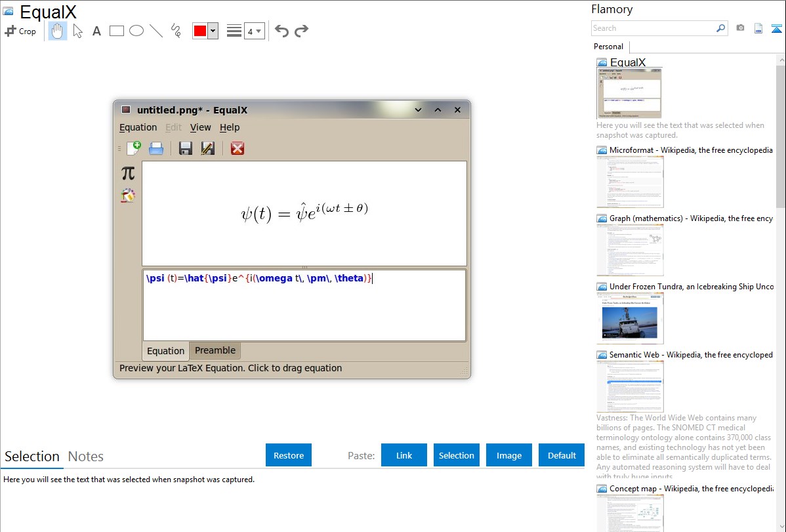
Task: Redo the annotation
Action: point(301,31)
